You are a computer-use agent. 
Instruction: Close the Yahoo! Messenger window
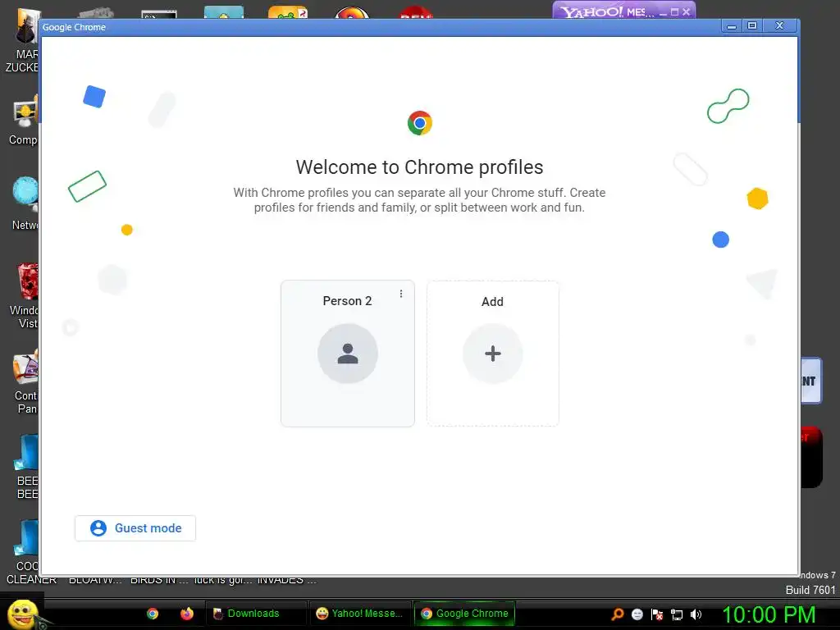[x=687, y=11]
